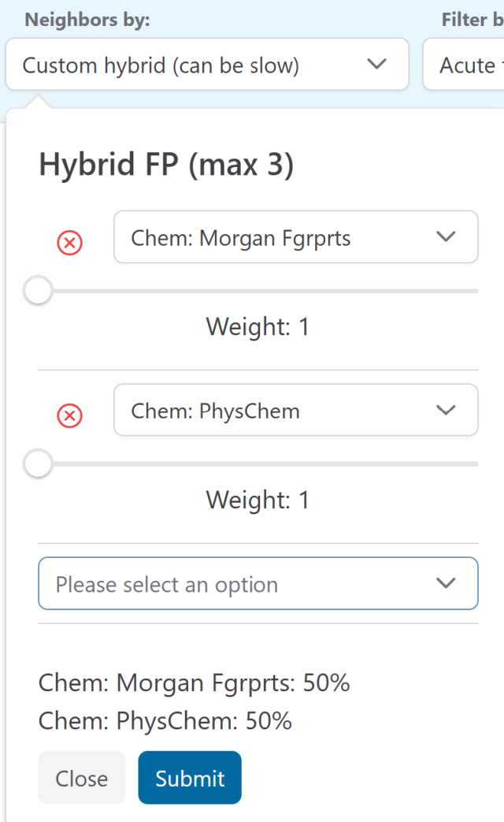Remove the Chem: Morgan Fgrprts fingerprint entry

(69, 243)
